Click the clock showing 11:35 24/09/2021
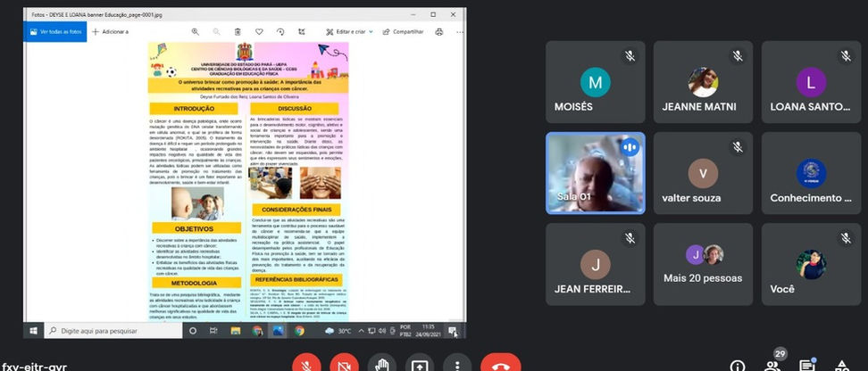The width and height of the screenshot is (868, 371). (x=428, y=331)
